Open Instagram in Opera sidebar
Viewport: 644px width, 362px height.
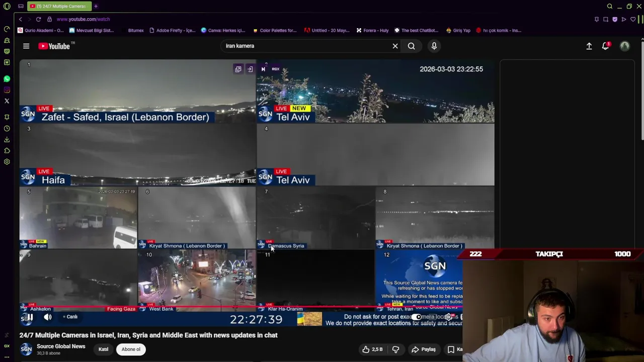(x=7, y=90)
